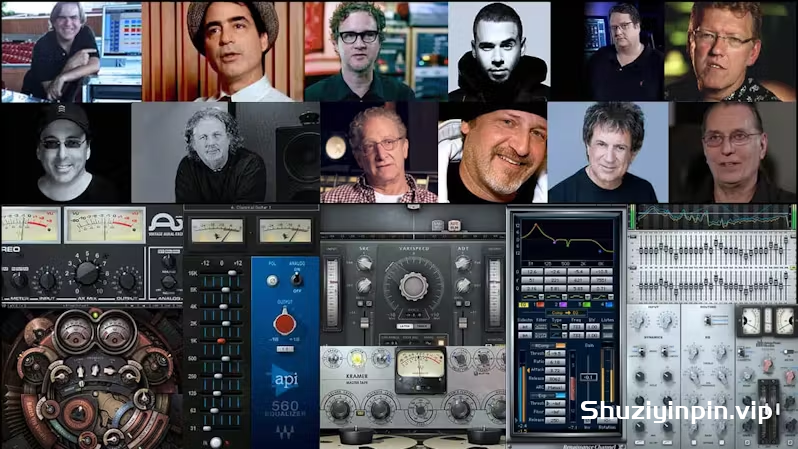Click the ARC Manual button in Renaissance Channel
798x449 pixels.
coord(555,387)
